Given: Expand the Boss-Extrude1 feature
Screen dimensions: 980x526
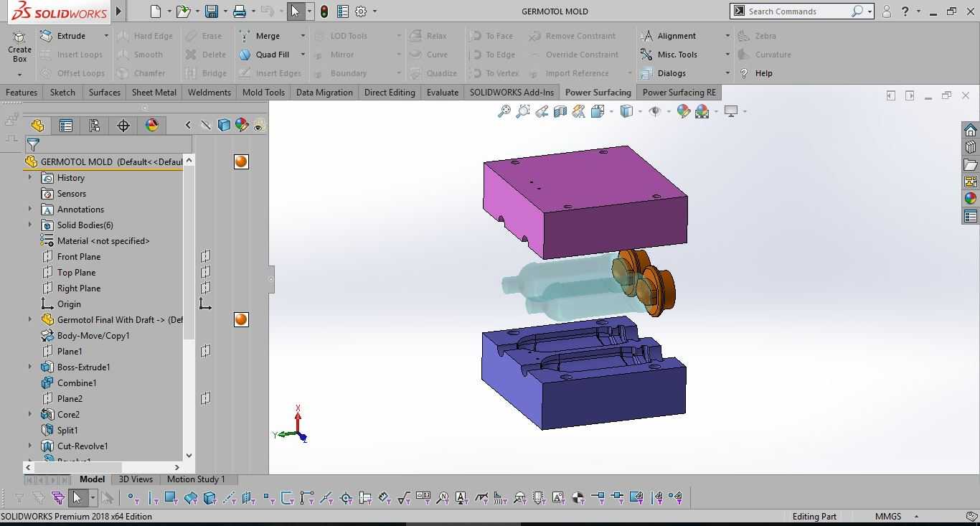Looking at the screenshot, I should [30, 367].
